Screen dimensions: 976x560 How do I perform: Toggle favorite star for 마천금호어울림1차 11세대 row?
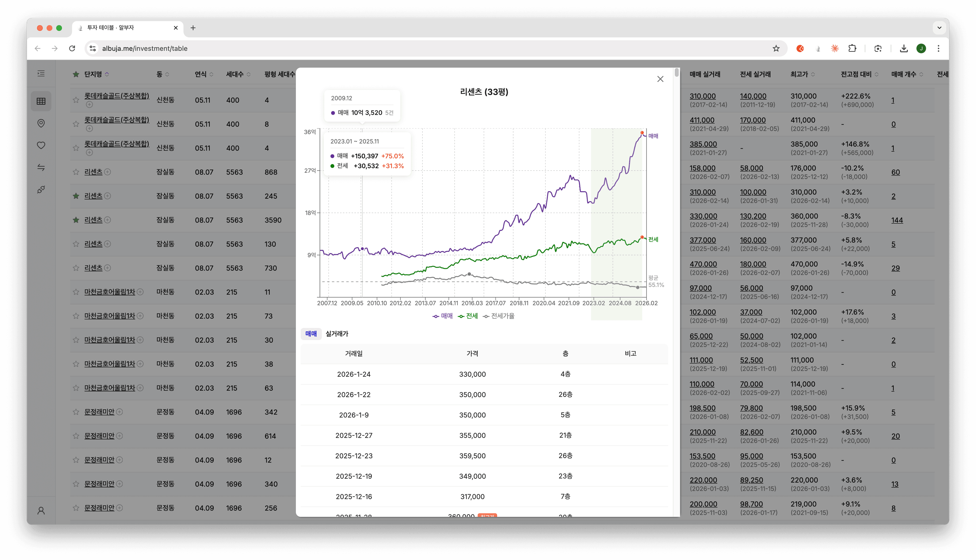[76, 292]
